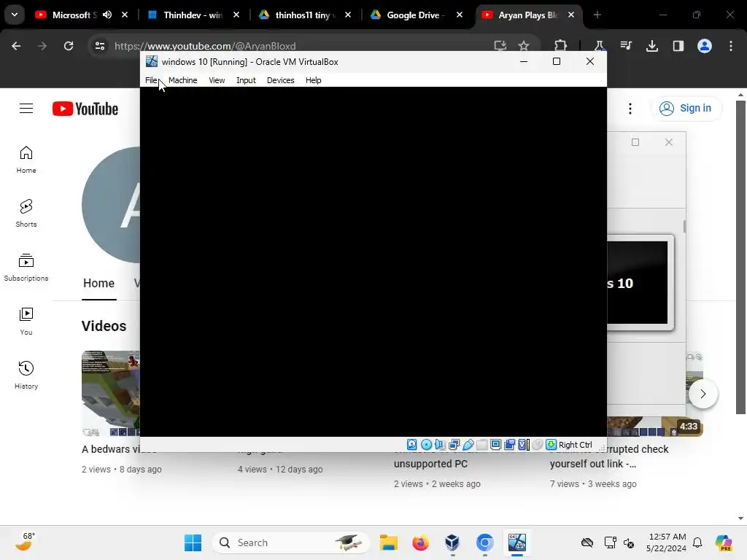Open VirtualBox Manager from taskbar
The width and height of the screenshot is (747, 560).
[x=452, y=542]
